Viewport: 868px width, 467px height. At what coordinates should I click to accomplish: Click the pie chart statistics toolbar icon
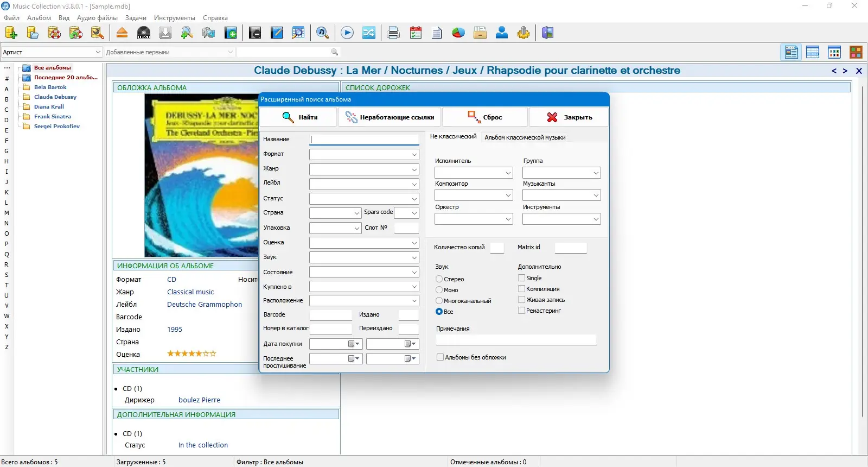(x=458, y=33)
